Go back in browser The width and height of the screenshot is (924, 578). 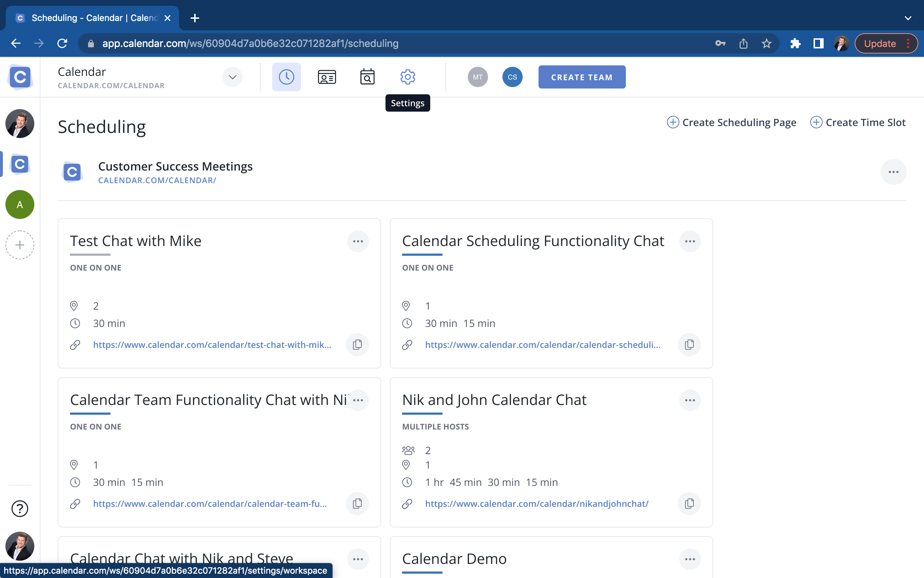(x=16, y=43)
